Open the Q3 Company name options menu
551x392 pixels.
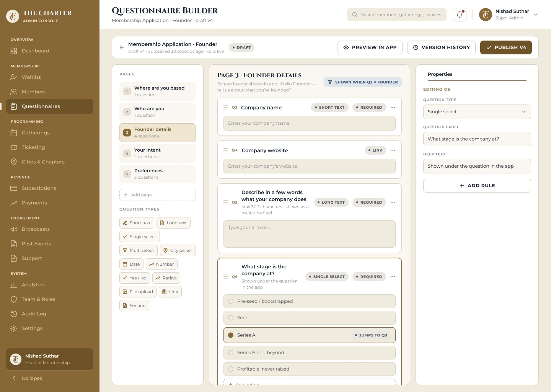click(x=393, y=108)
